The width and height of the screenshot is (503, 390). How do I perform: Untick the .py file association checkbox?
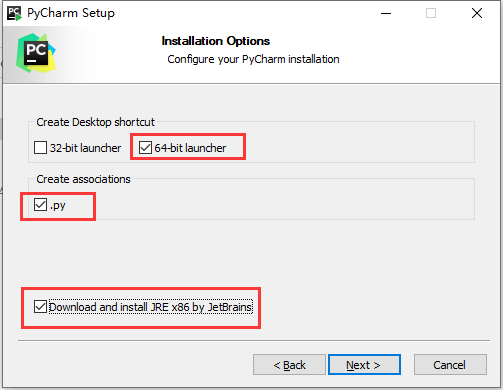coord(40,205)
